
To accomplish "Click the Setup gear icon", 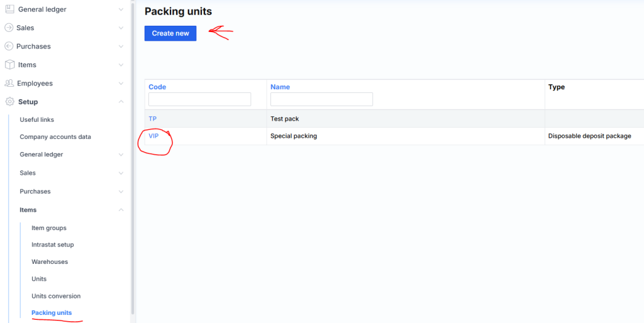I will click(9, 102).
